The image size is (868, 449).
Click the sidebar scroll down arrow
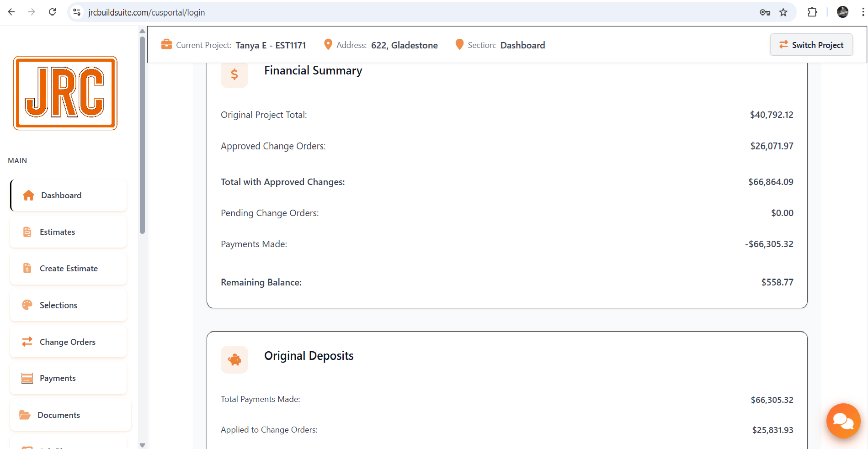pos(142,445)
